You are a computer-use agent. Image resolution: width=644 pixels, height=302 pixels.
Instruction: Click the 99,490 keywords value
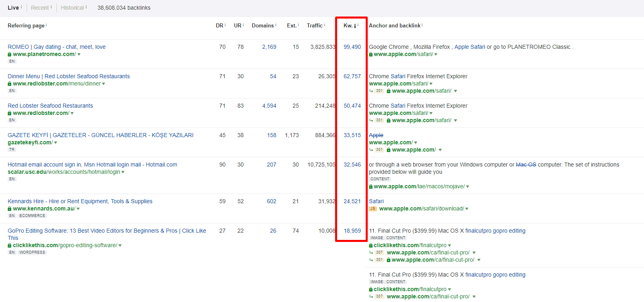tap(352, 47)
